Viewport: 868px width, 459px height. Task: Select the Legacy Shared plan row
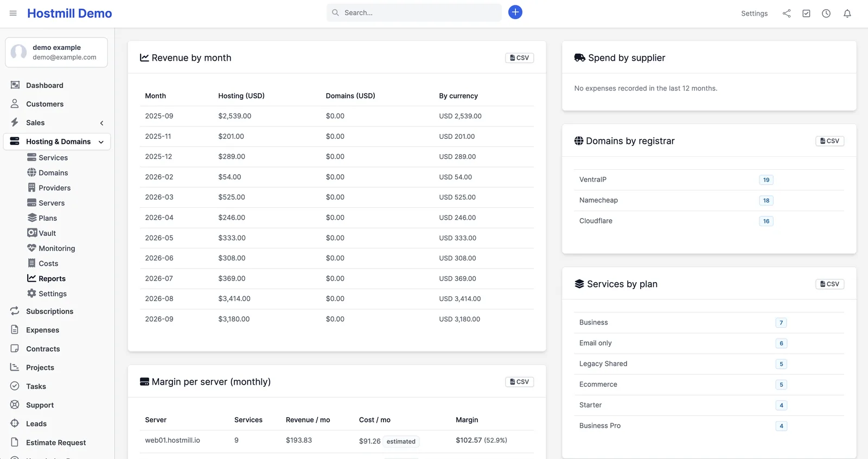[x=709, y=364]
